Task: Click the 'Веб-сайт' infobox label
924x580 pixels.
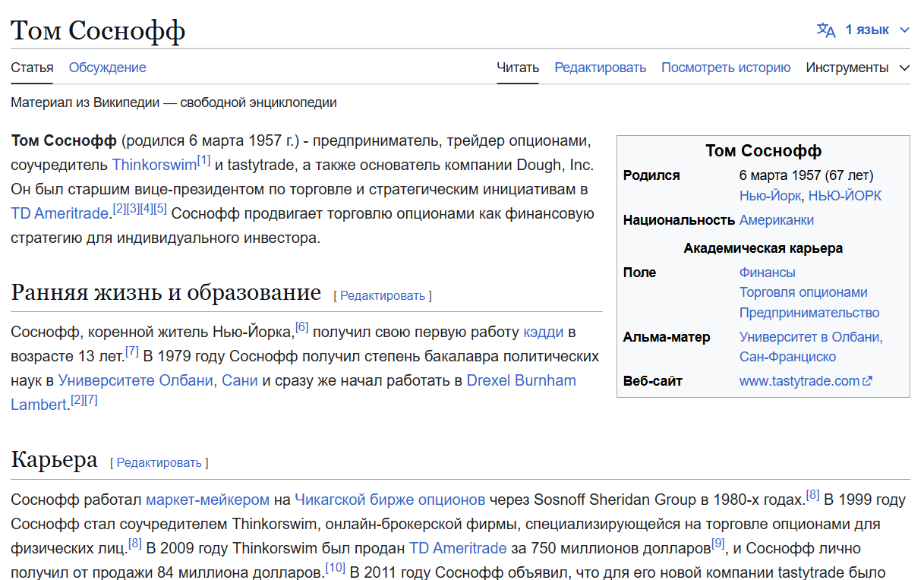Action: tap(652, 381)
